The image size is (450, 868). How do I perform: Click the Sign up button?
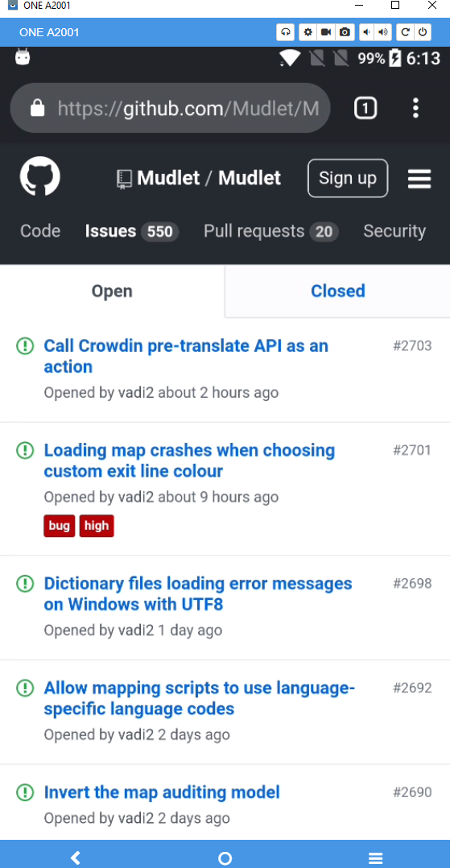tap(348, 178)
